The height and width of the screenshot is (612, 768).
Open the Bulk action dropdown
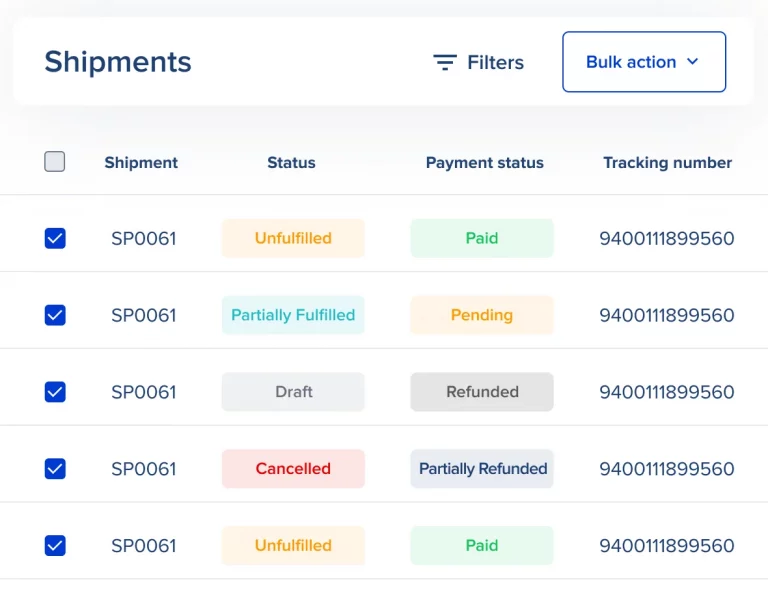click(x=643, y=62)
